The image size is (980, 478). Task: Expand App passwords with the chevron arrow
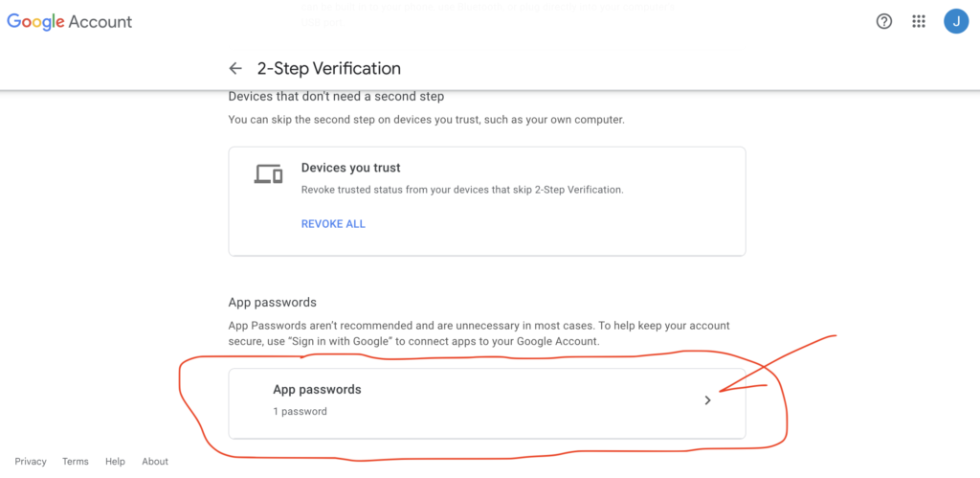708,400
